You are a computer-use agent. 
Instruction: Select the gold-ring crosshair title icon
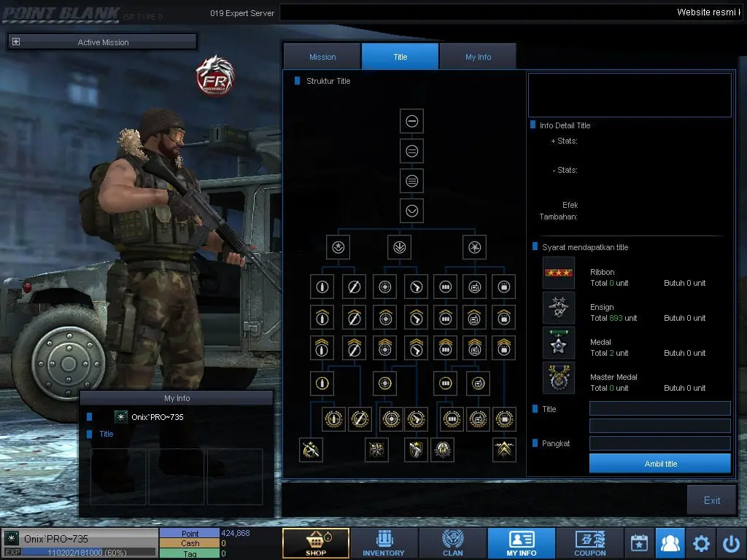tap(385, 384)
